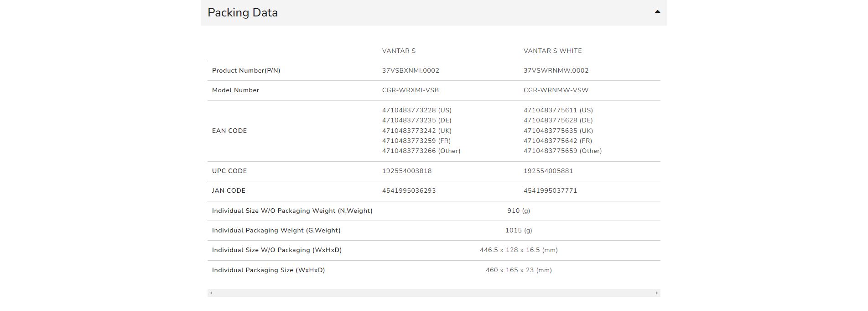Click the EAN CODE row label
Image resolution: width=868 pixels, height=311 pixels.
pos(229,131)
